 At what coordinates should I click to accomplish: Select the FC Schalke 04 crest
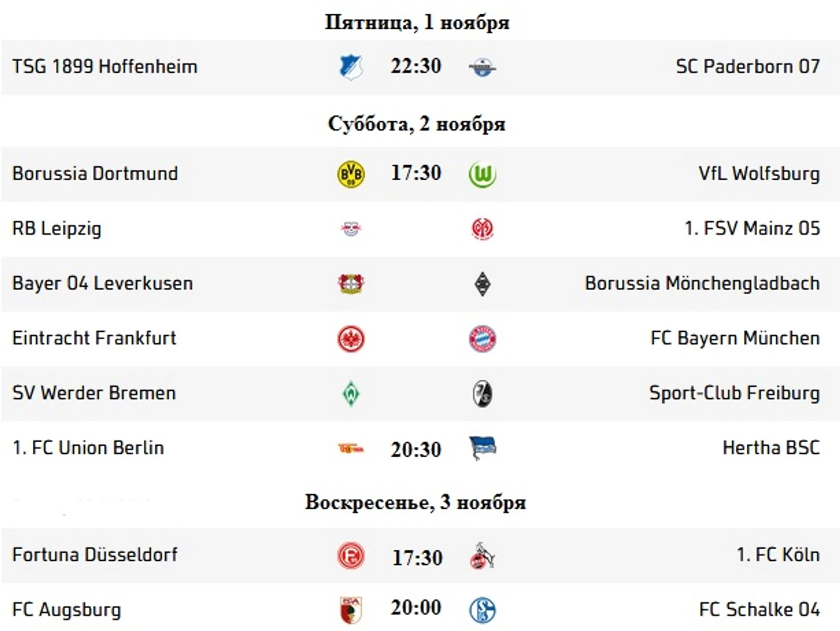click(x=482, y=610)
